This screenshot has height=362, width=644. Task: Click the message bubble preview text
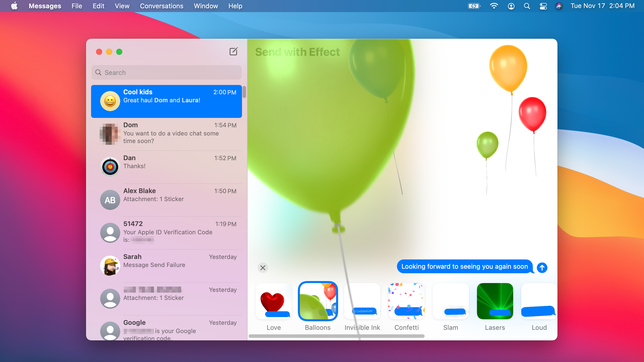click(465, 266)
